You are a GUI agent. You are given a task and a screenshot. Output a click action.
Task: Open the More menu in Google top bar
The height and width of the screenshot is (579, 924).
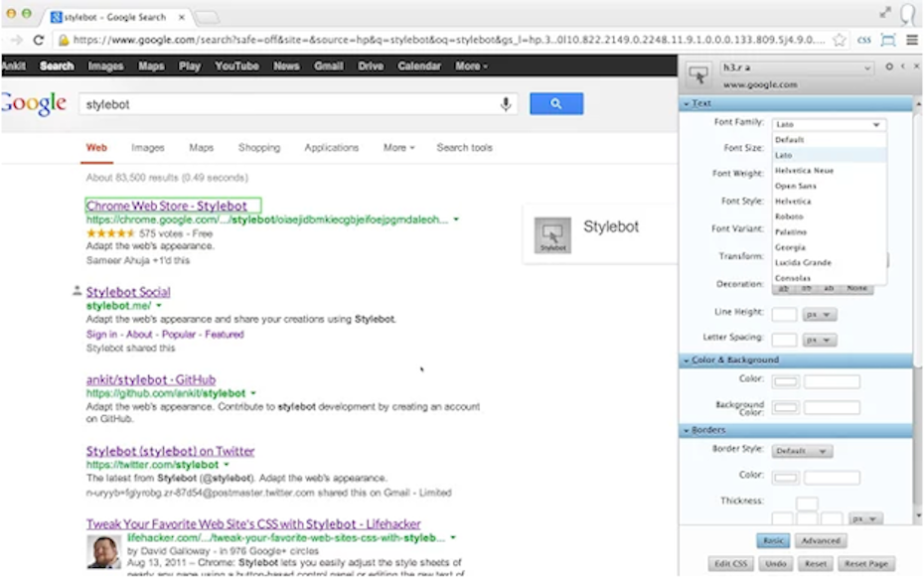click(471, 66)
